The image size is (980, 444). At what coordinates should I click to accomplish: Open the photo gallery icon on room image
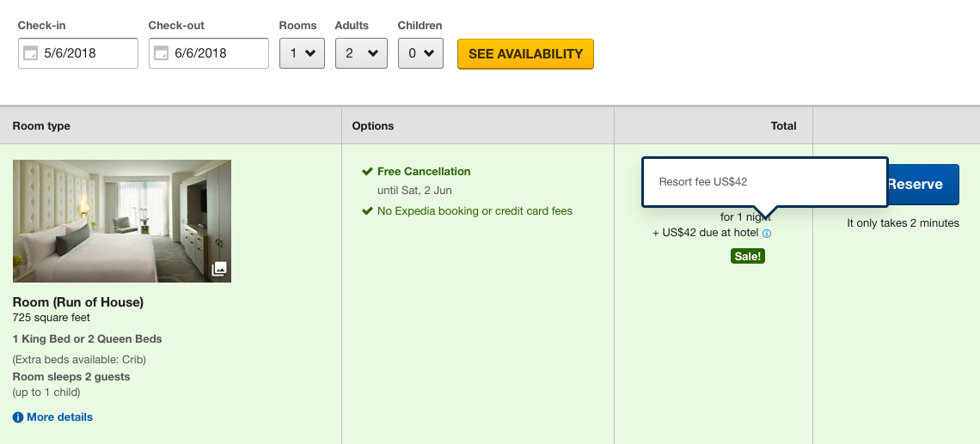pos(219,269)
